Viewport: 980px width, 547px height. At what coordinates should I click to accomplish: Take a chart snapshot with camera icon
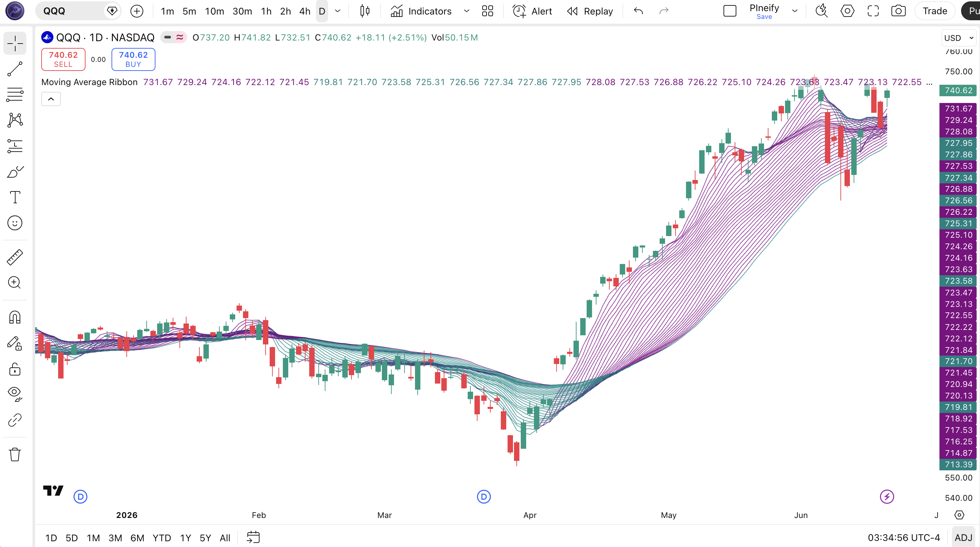[899, 11]
